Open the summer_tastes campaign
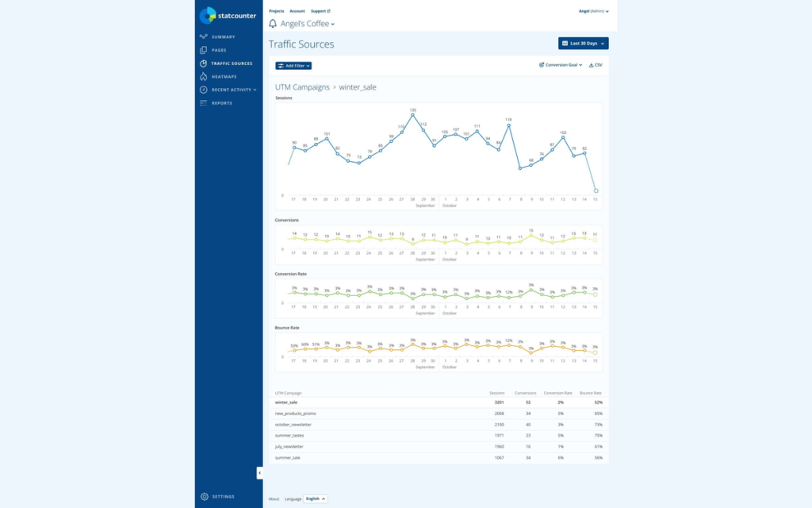The height and width of the screenshot is (508, 812). tap(289, 436)
